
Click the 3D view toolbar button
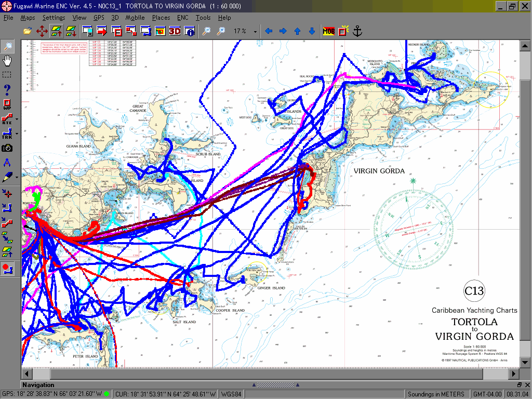(175, 31)
